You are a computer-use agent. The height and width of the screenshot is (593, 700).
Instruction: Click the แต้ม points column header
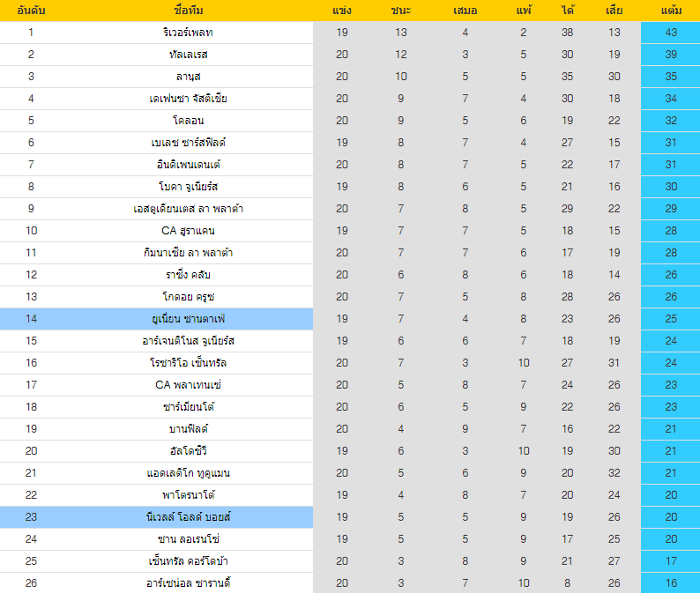click(669, 11)
